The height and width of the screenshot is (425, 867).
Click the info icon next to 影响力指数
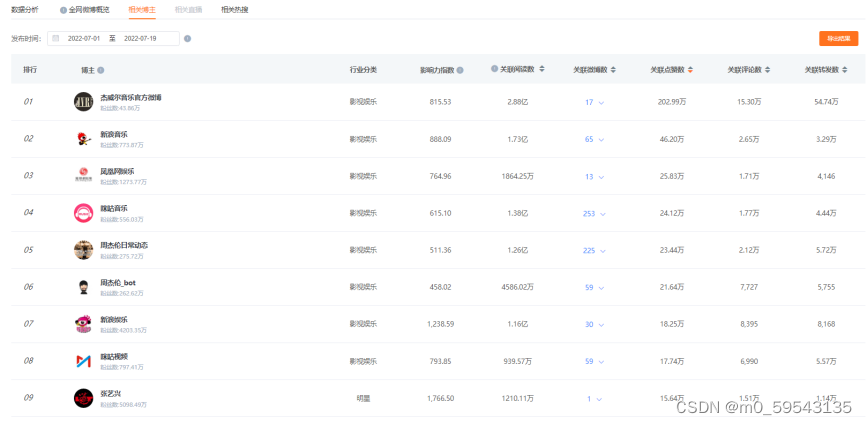point(460,70)
